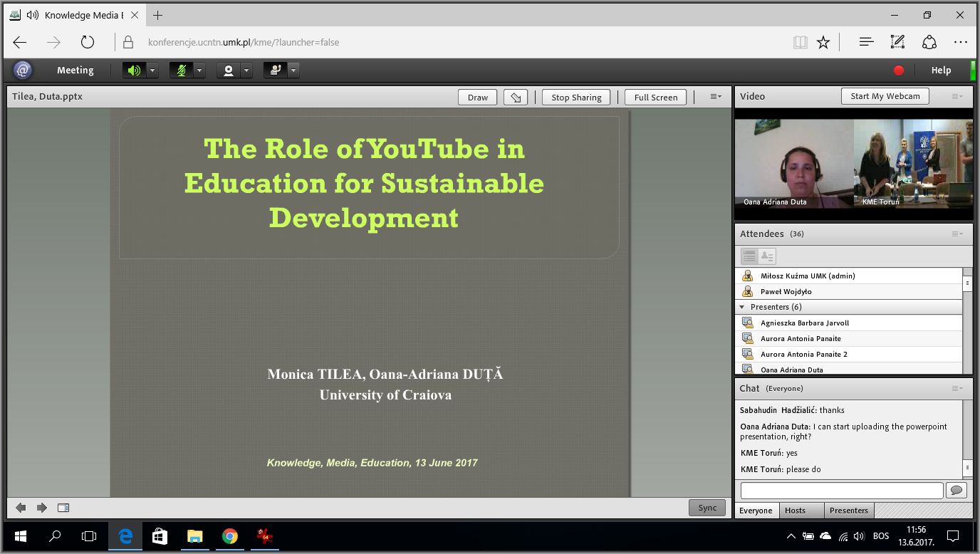This screenshot has height=554, width=980.
Task: Advance to the next slide
Action: point(42,508)
